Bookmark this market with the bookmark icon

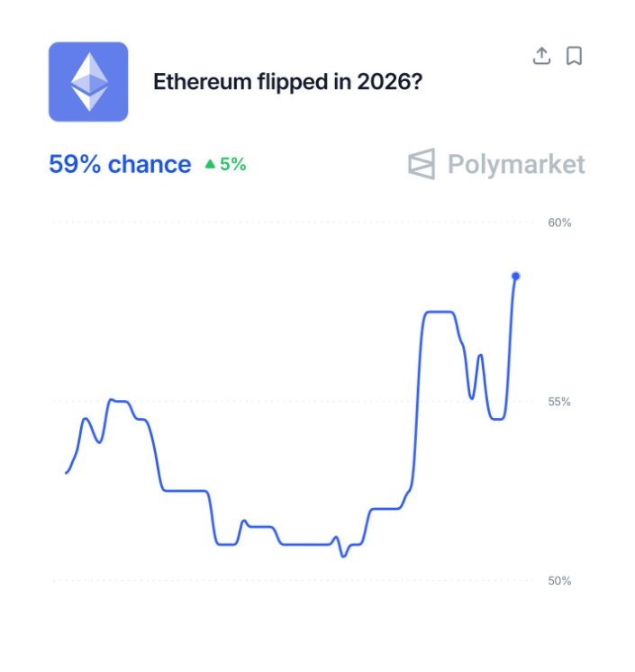coord(574,56)
